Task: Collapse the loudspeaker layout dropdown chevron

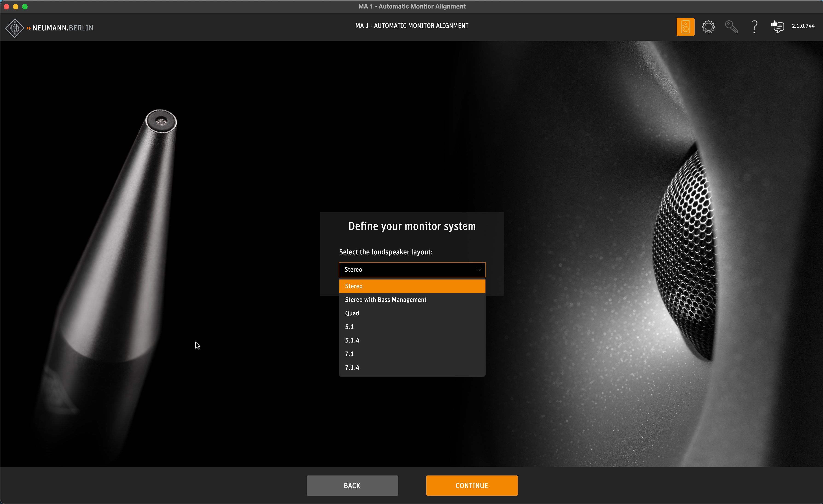Action: tap(478, 270)
